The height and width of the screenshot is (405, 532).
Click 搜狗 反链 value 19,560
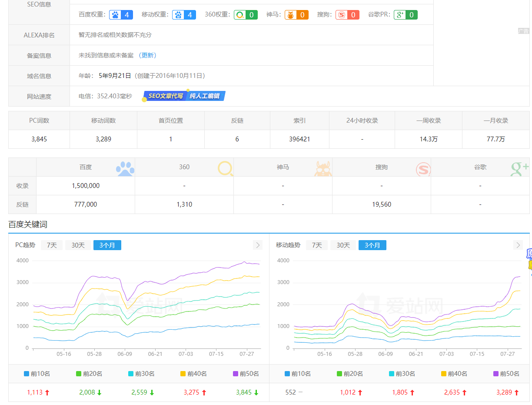[382, 204]
